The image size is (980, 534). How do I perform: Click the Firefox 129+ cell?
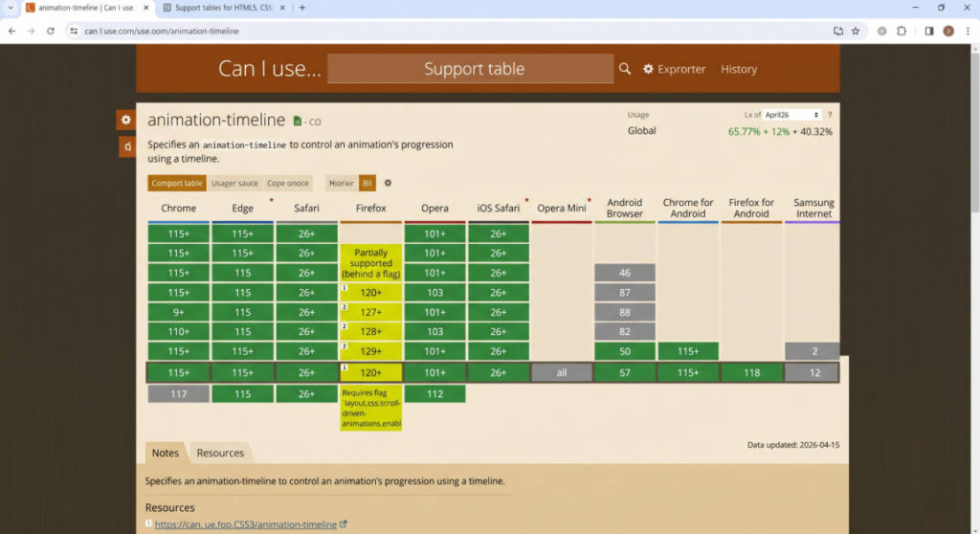[x=370, y=351]
